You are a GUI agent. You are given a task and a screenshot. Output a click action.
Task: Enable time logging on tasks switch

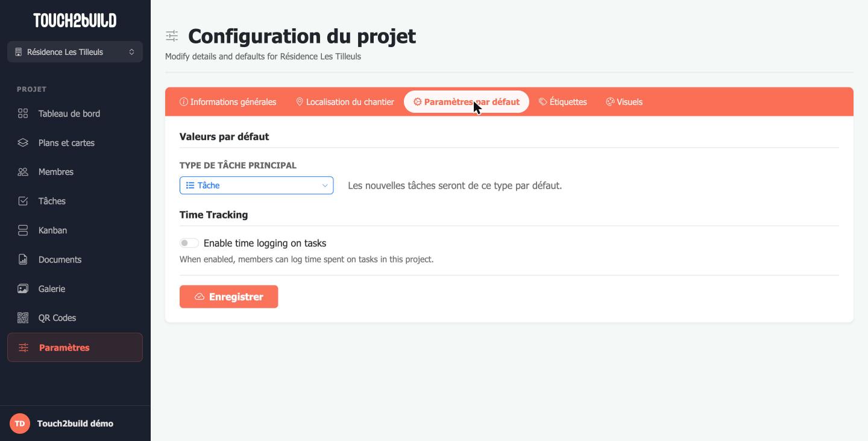point(189,243)
